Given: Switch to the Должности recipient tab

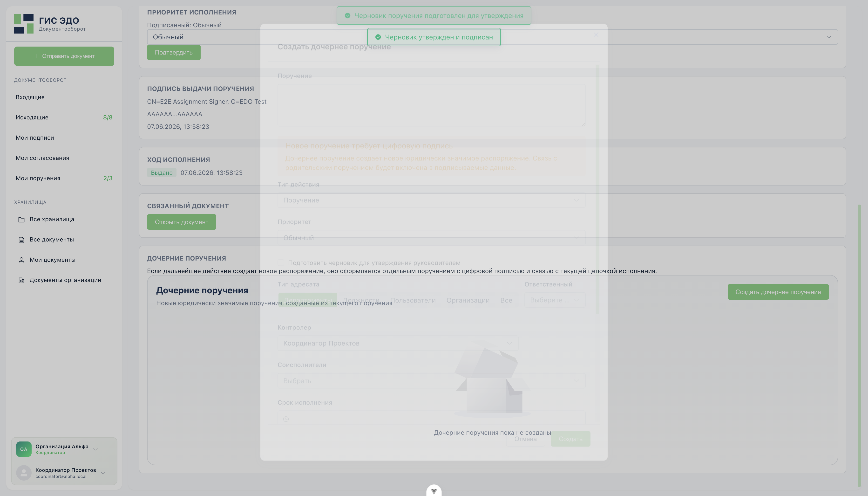Looking at the screenshot, I should click(361, 300).
